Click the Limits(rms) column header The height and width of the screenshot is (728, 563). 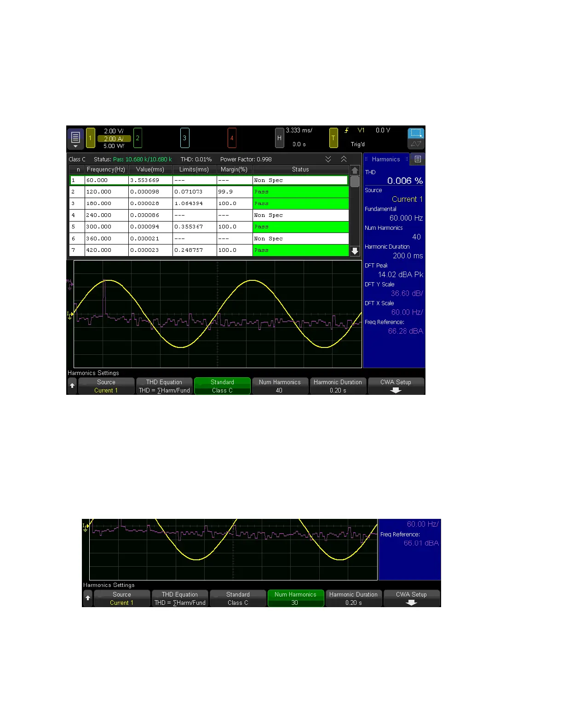point(194,170)
